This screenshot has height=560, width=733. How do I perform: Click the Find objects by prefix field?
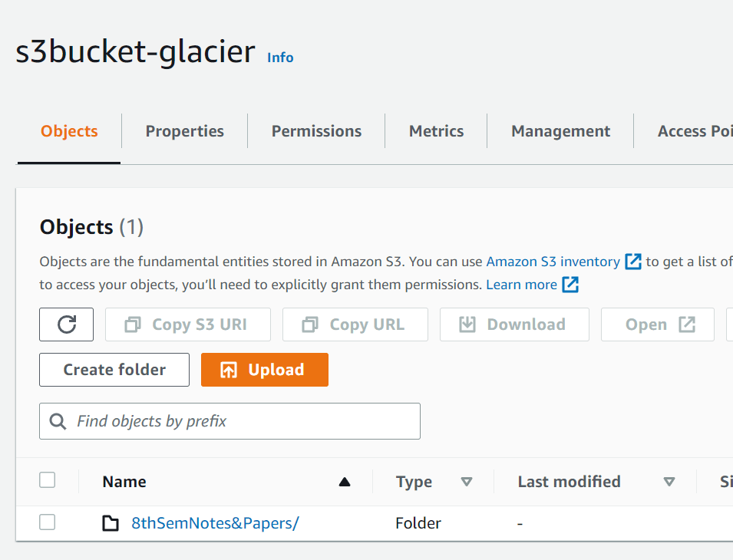pos(229,420)
